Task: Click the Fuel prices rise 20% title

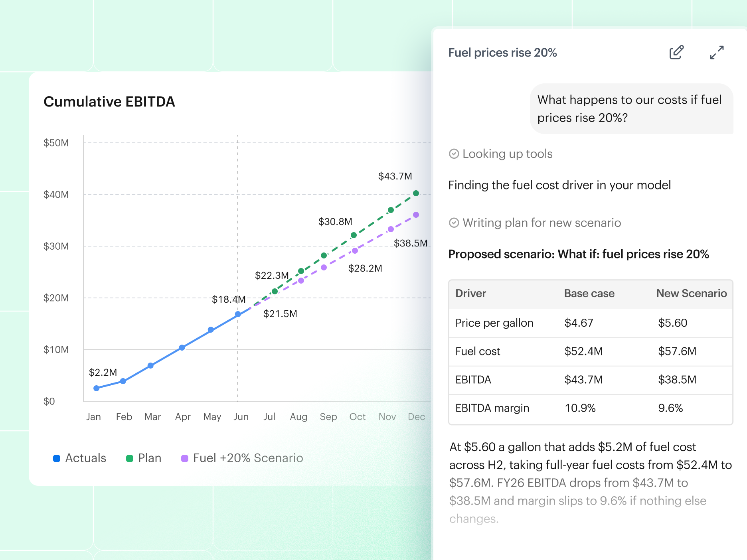Action: (x=502, y=53)
